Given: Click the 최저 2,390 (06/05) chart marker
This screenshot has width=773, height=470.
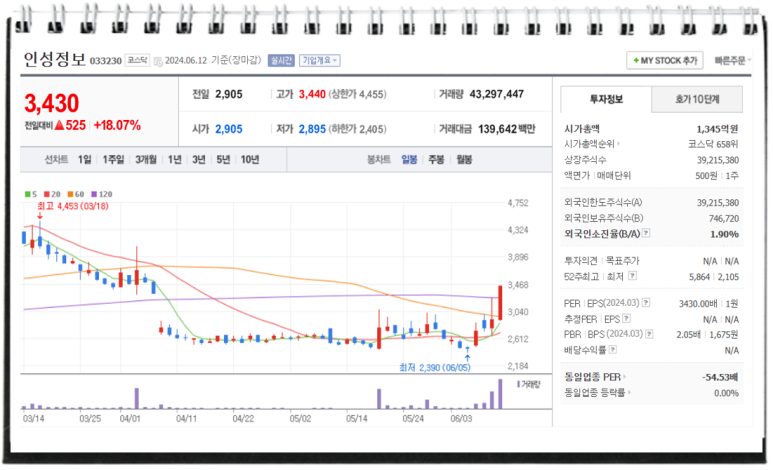Looking at the screenshot, I should pos(435,367).
